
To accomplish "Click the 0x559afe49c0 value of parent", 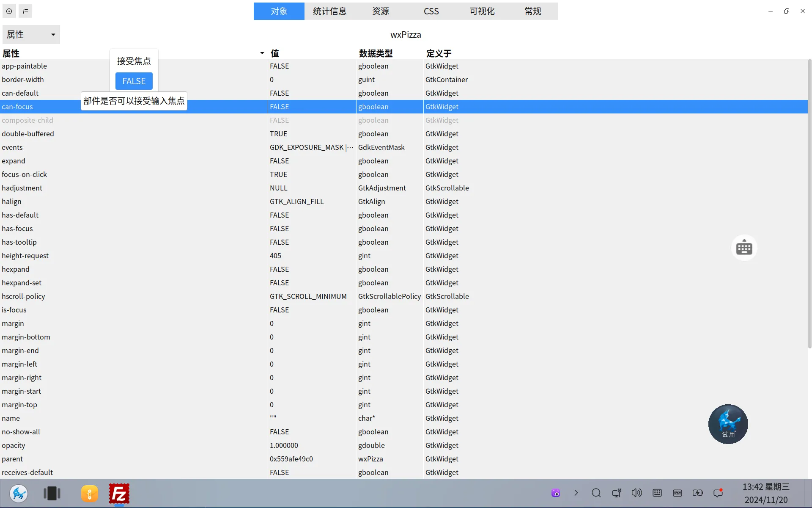I will coord(291,459).
